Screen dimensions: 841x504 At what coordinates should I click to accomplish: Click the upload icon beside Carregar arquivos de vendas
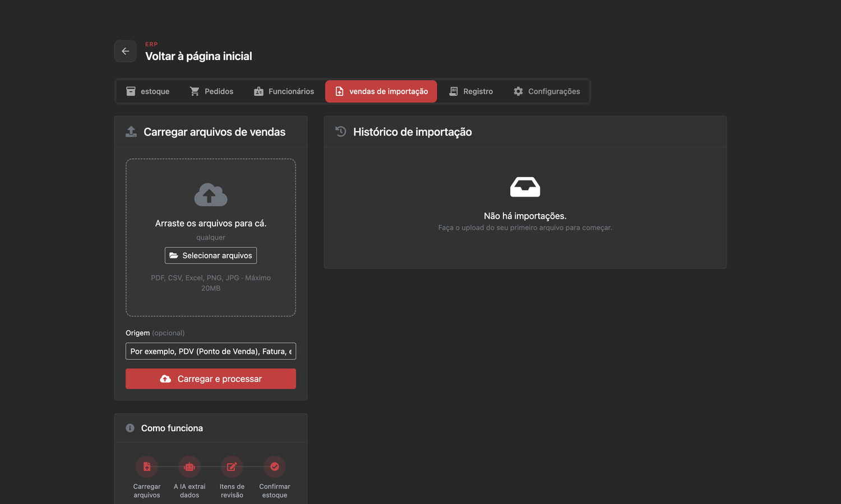[x=131, y=132]
